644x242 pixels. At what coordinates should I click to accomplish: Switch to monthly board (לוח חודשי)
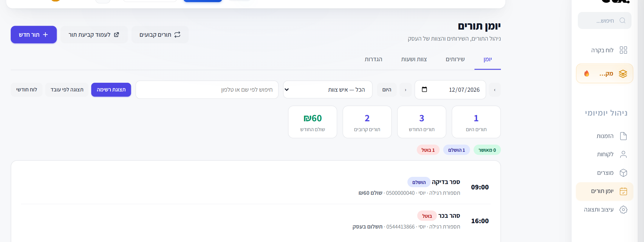(27, 90)
